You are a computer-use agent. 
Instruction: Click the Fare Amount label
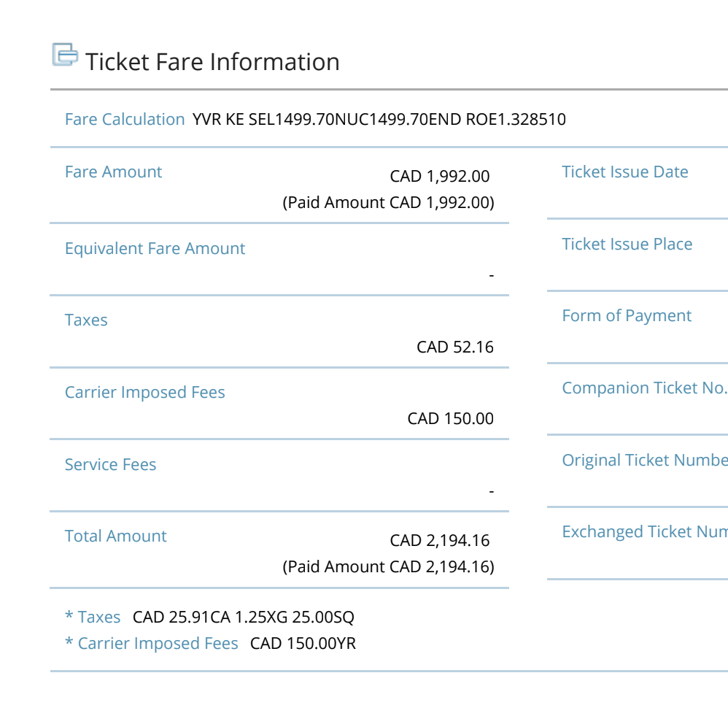pos(113,172)
